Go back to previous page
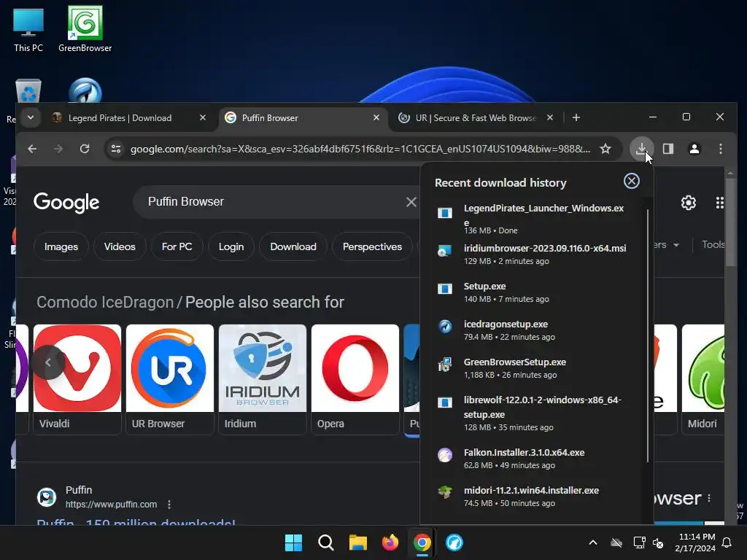Screen dimensions: 747x560 (x=32, y=149)
